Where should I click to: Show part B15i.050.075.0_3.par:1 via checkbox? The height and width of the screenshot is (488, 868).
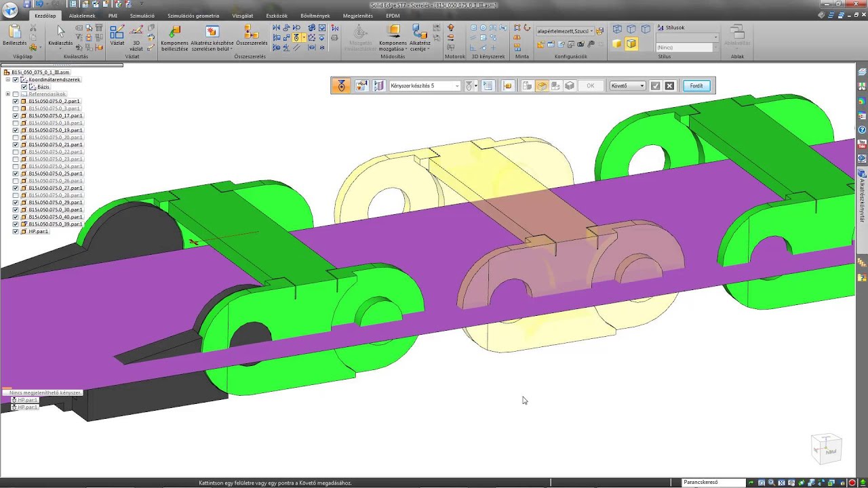[16, 108]
